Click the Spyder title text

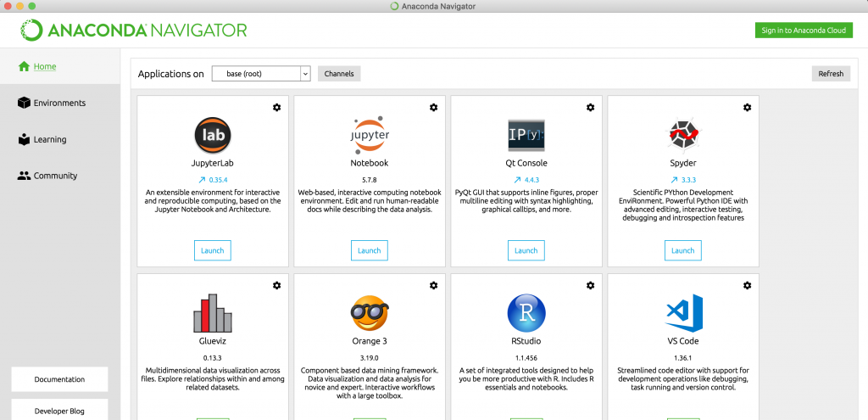683,164
